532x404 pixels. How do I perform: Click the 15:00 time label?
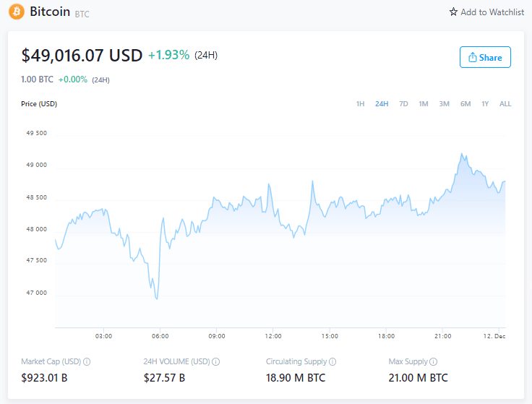(330, 336)
